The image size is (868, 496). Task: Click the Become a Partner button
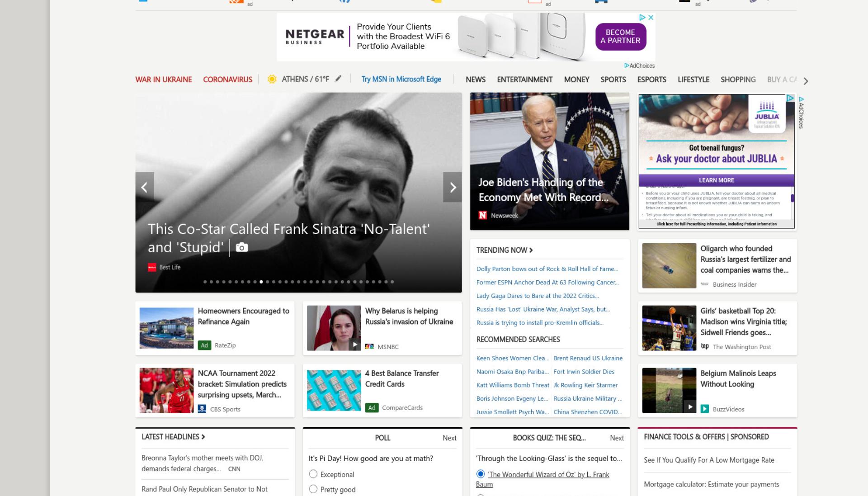[620, 37]
